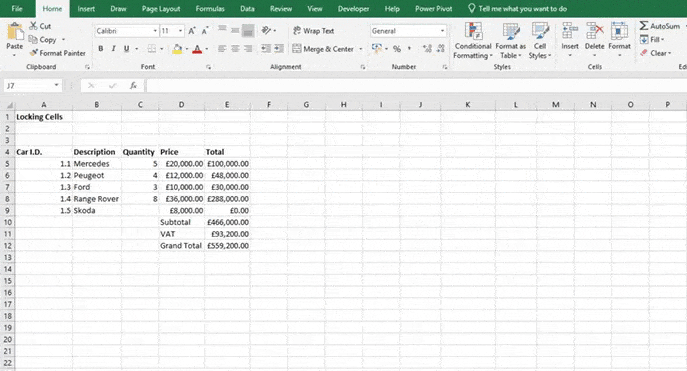The height and width of the screenshot is (371, 687).
Task: Align text to the left
Action: point(222,49)
